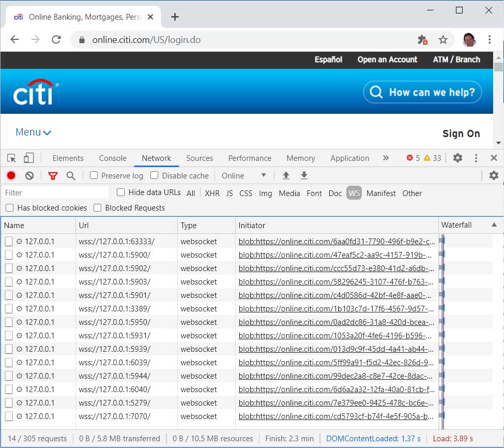Toggle Waterfall column sort arrow
504x448 pixels.
point(494,225)
